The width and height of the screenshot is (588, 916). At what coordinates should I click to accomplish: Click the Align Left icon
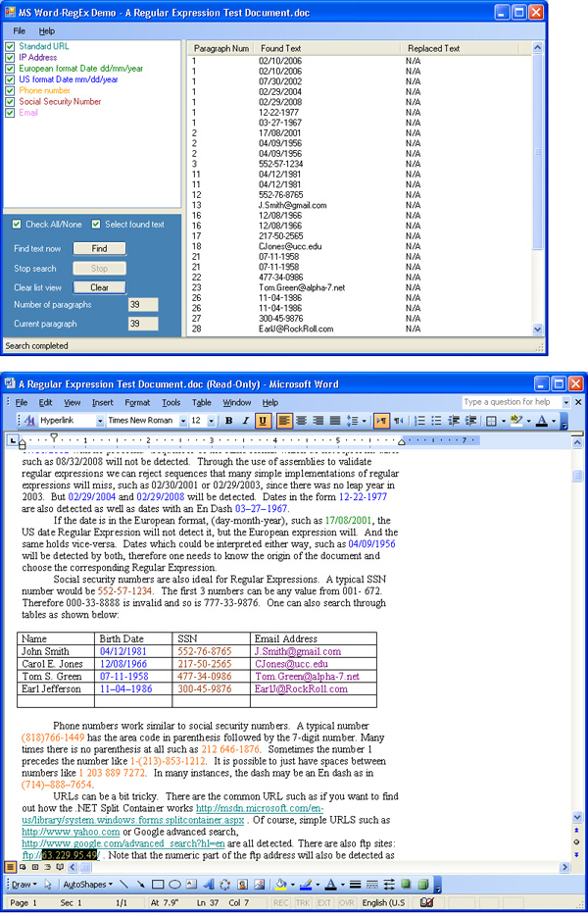(284, 421)
